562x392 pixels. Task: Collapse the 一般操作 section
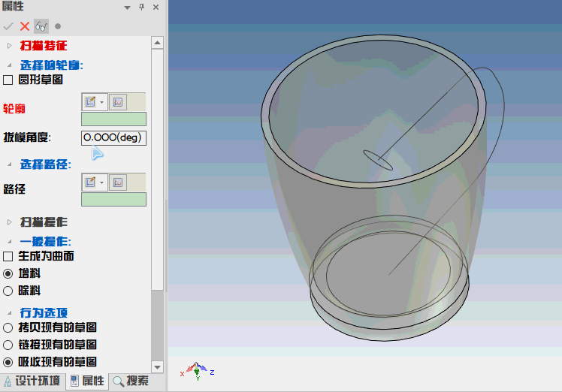coord(10,242)
